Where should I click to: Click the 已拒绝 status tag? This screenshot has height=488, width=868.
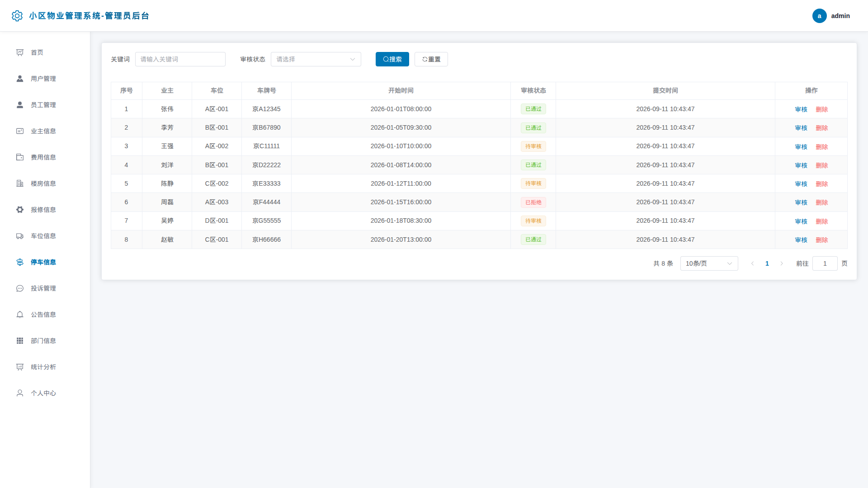coord(533,202)
